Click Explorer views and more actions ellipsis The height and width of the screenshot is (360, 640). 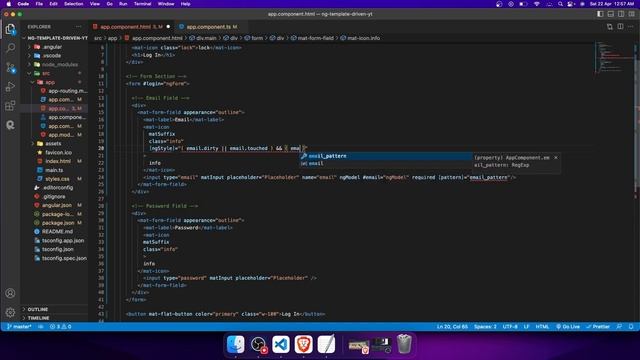tap(78, 27)
